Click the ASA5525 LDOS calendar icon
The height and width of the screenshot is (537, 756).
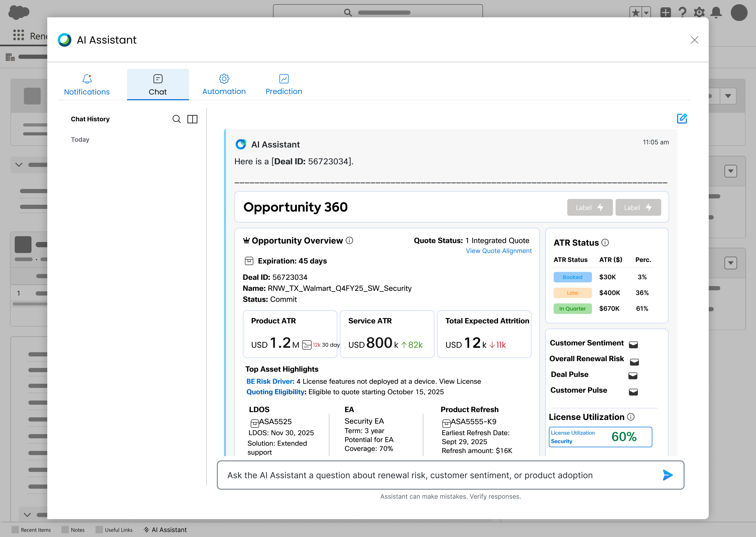coord(255,423)
